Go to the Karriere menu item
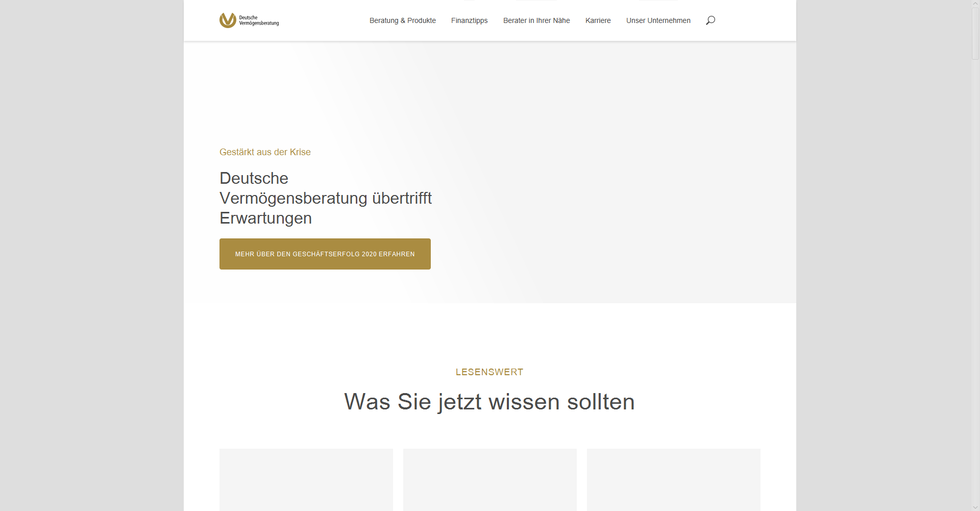 pos(598,20)
